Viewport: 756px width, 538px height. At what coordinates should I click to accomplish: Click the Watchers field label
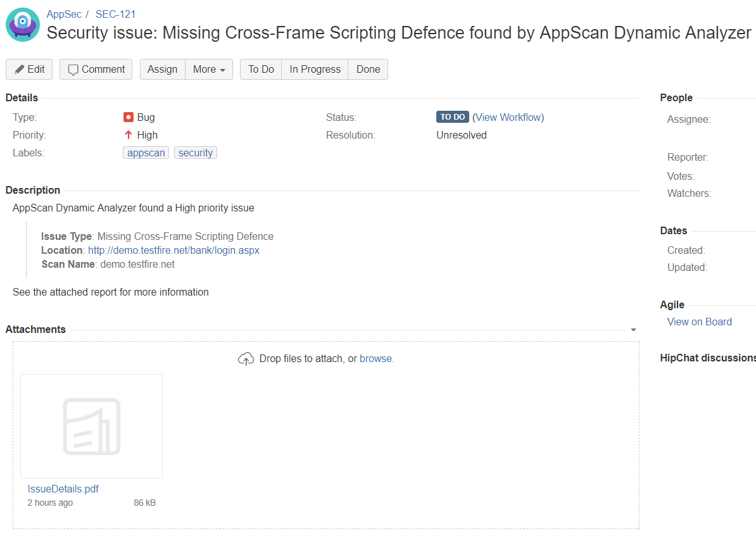tap(689, 193)
